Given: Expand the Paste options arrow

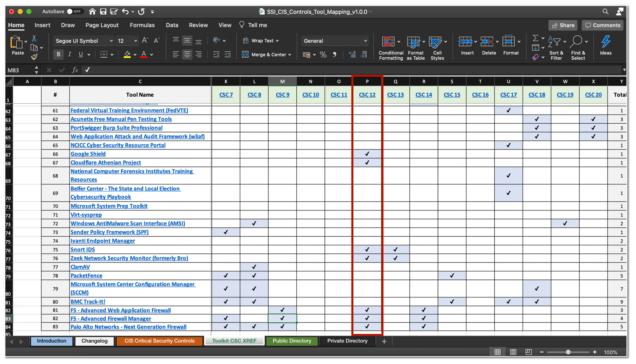Looking at the screenshot, I should coord(26,41).
